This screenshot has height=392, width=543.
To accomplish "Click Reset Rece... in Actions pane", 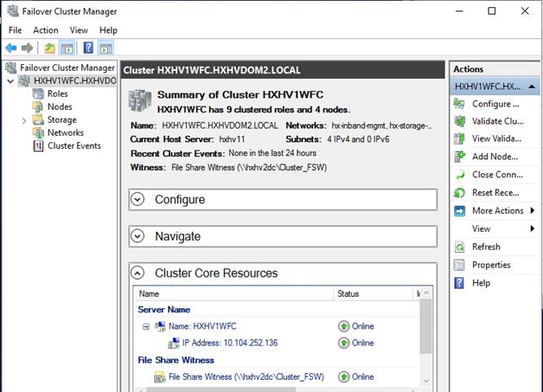I will point(496,193).
